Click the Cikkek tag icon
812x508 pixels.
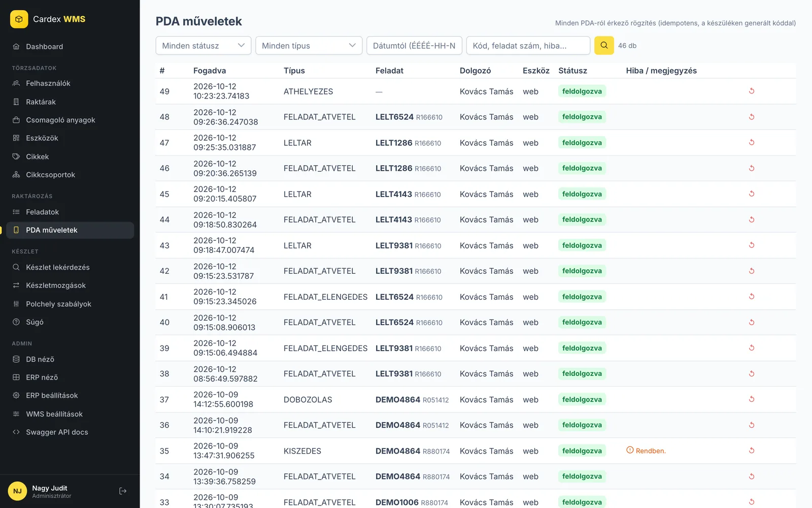point(16,156)
